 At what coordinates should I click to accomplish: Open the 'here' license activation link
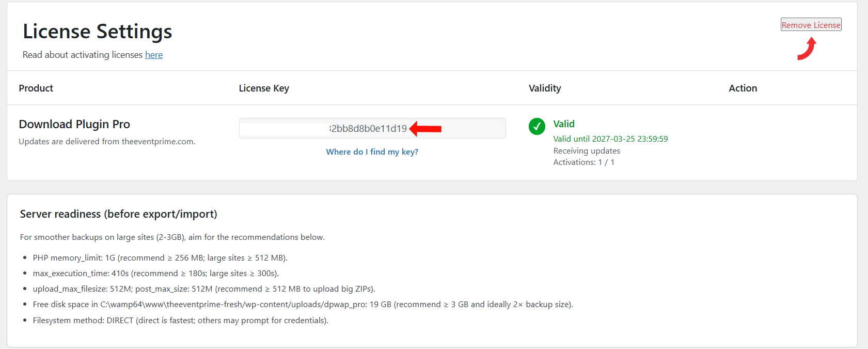click(154, 55)
